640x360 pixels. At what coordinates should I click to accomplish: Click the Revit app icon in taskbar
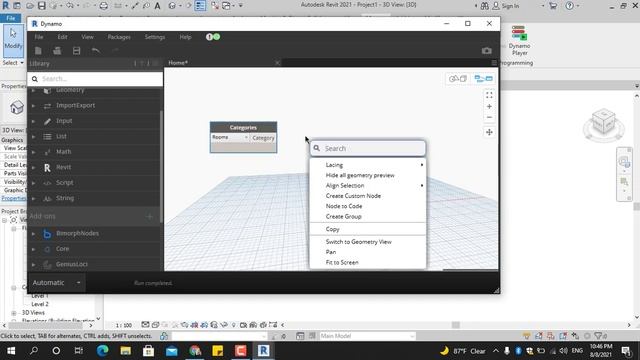tap(263, 351)
